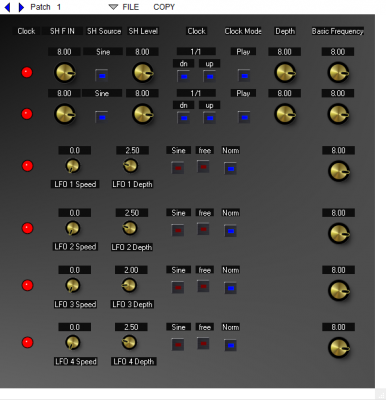Image resolution: width=386 pixels, height=400 pixels.
Task: Click the second row SH F IN knob
Action: click(x=65, y=114)
